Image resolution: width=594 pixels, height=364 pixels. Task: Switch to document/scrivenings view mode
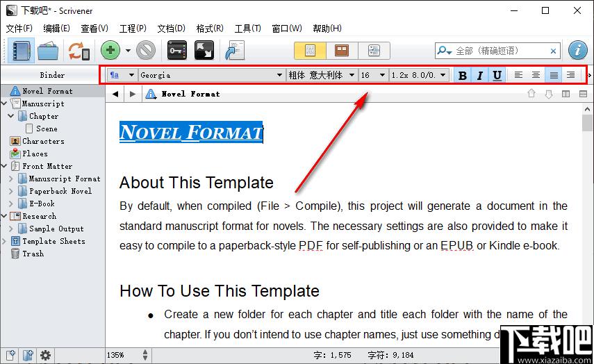point(310,51)
